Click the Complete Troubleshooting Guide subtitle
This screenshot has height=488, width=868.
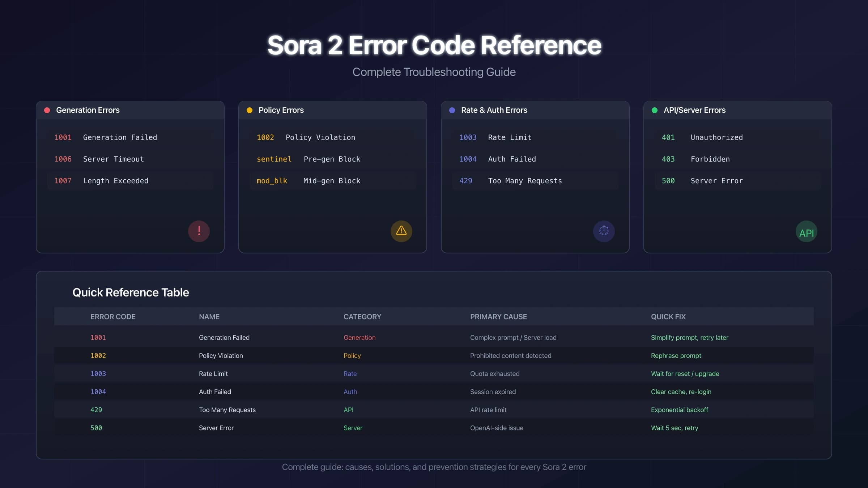[434, 72]
